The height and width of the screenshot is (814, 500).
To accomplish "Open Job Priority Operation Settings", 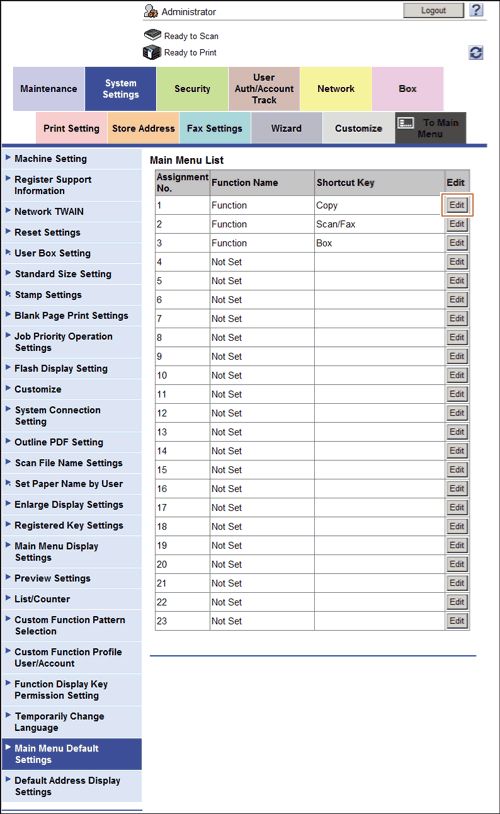I will 71,342.
